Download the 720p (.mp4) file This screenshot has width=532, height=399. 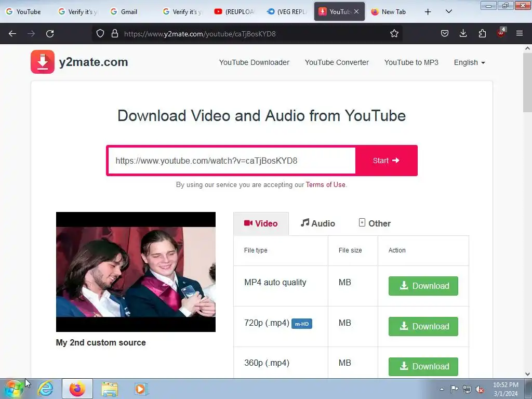point(423,326)
